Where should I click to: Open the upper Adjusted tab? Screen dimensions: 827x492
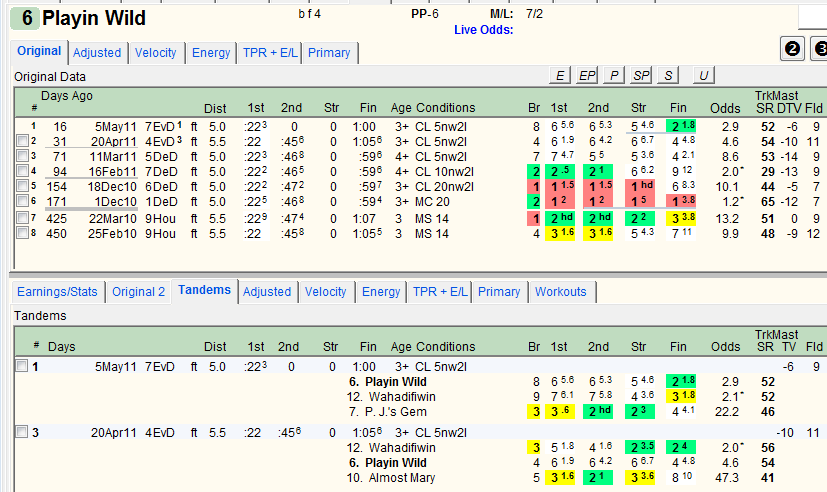[x=97, y=53]
